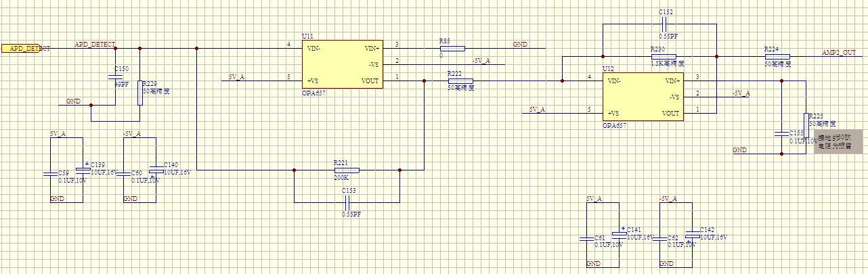
Task: Click the AMP2_OUT net label
Action: (x=839, y=52)
